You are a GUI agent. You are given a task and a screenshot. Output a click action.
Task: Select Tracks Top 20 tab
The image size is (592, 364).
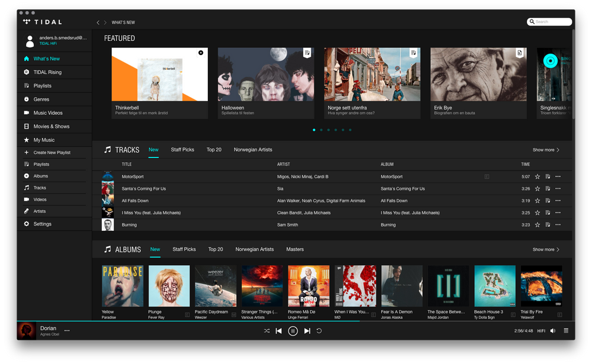click(214, 150)
